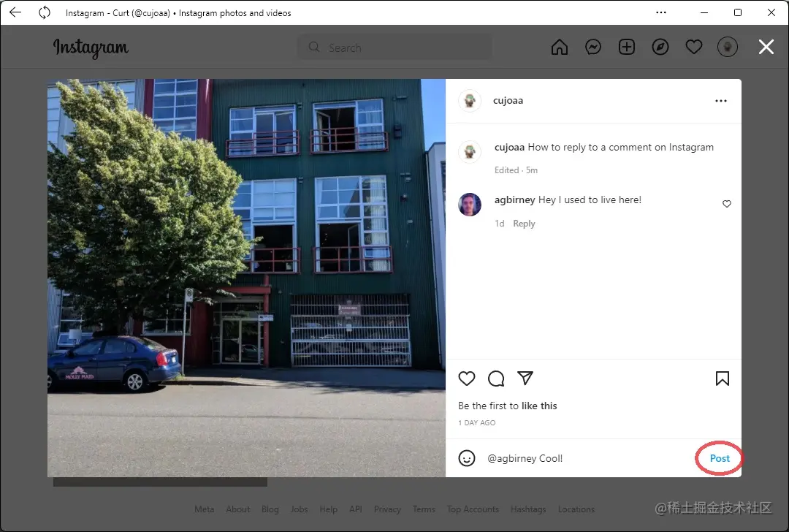Screen dimensions: 789x532
Task: Save the post with the bookmark icon
Action: [723, 379]
